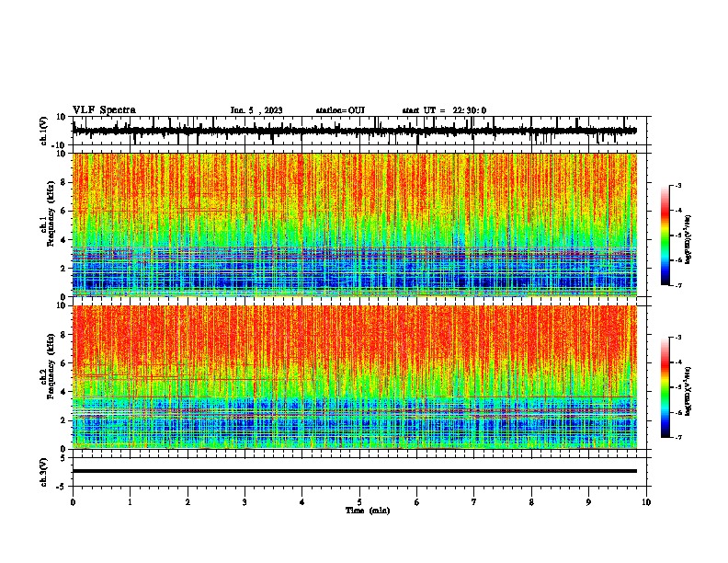
Task: Click the "VLF Spectra" title text
Action: point(104,110)
